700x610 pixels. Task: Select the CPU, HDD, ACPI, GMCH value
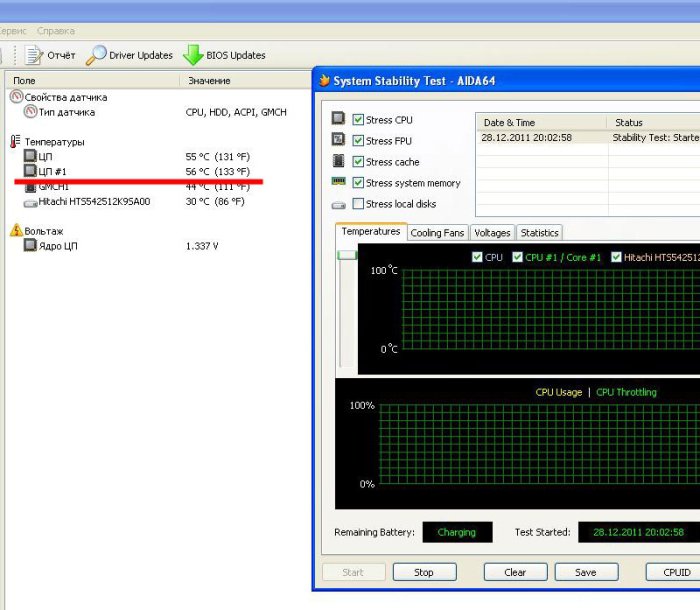tap(236, 112)
